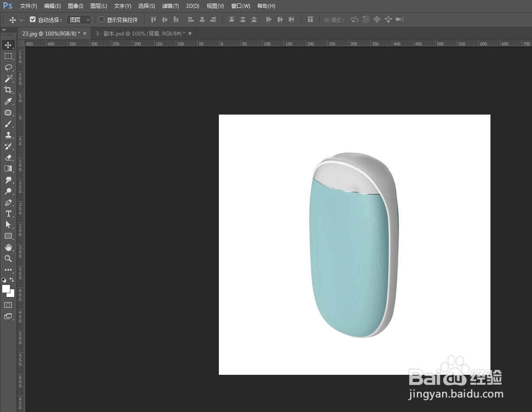532x412 pixels.
Task: Select the Clone Stamp tool
Action: (8, 135)
